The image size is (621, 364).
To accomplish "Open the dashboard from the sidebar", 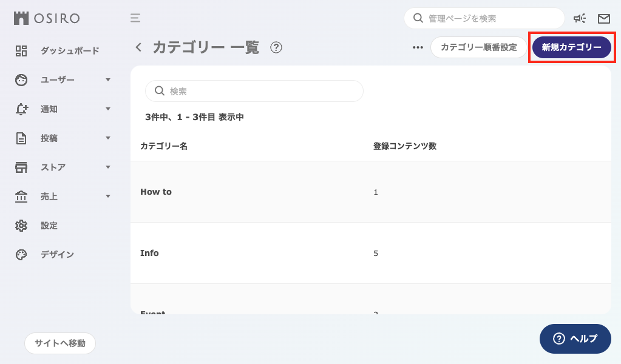I will [21, 51].
